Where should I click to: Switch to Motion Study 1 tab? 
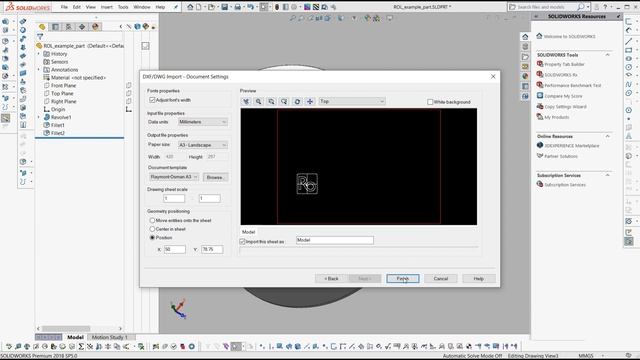click(109, 337)
